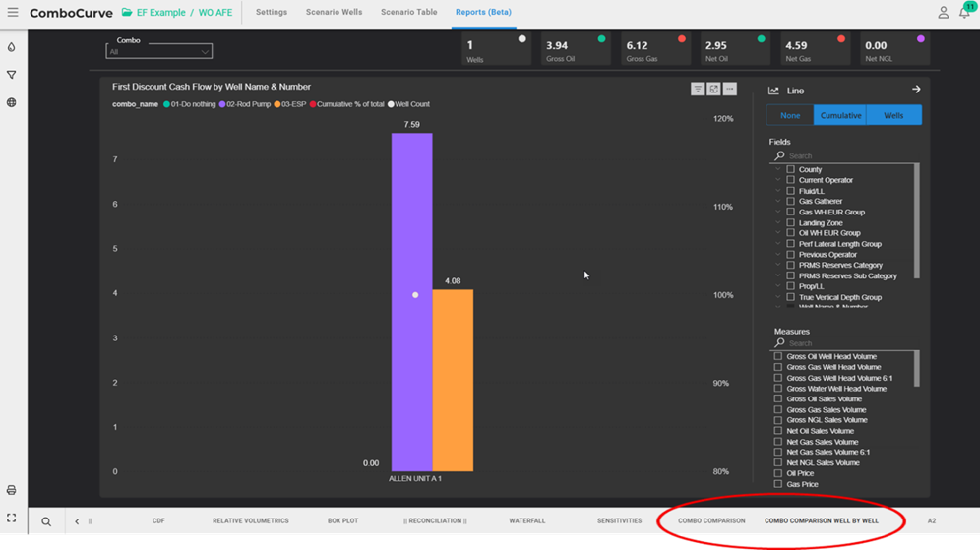This screenshot has height=550, width=980.
Task: Check the County field checkbox
Action: click(790, 170)
